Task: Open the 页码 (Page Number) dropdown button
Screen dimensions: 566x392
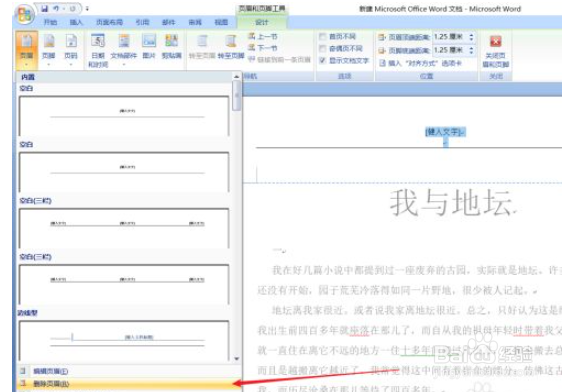Action: point(71,50)
